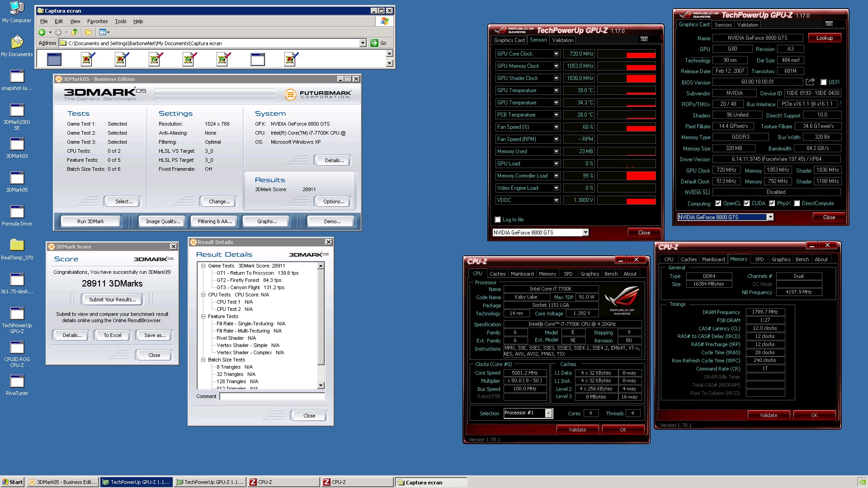Toggle PhysX checkbox

click(x=772, y=203)
